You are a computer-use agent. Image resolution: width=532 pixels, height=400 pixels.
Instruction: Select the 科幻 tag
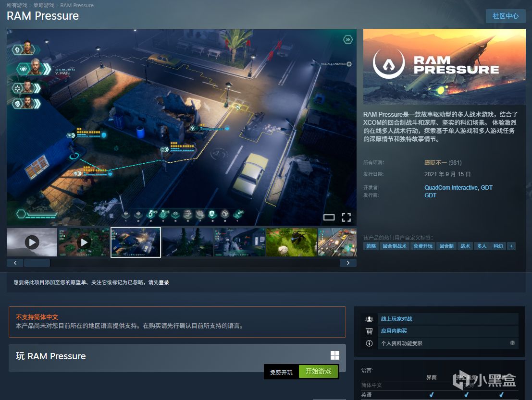(x=498, y=246)
